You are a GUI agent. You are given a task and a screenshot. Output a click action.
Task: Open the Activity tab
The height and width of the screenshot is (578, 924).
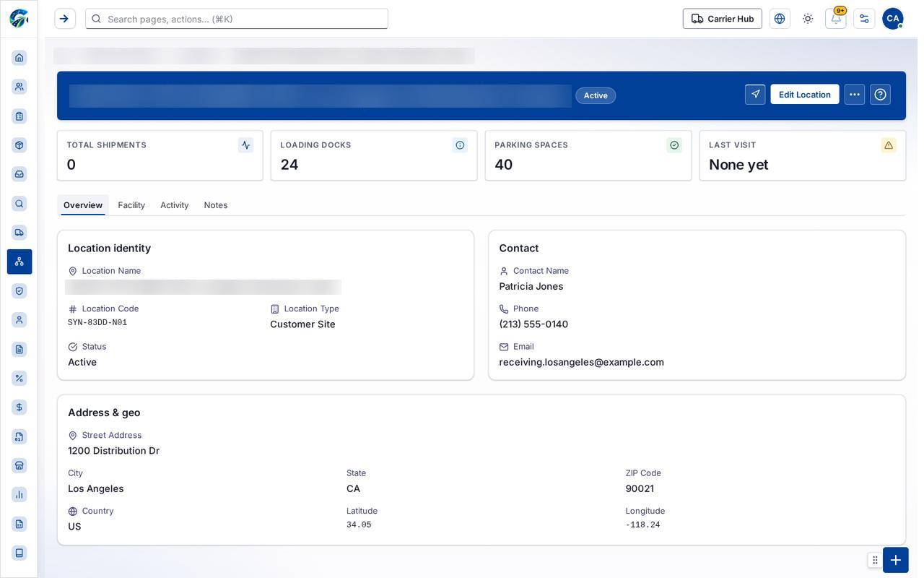point(175,205)
